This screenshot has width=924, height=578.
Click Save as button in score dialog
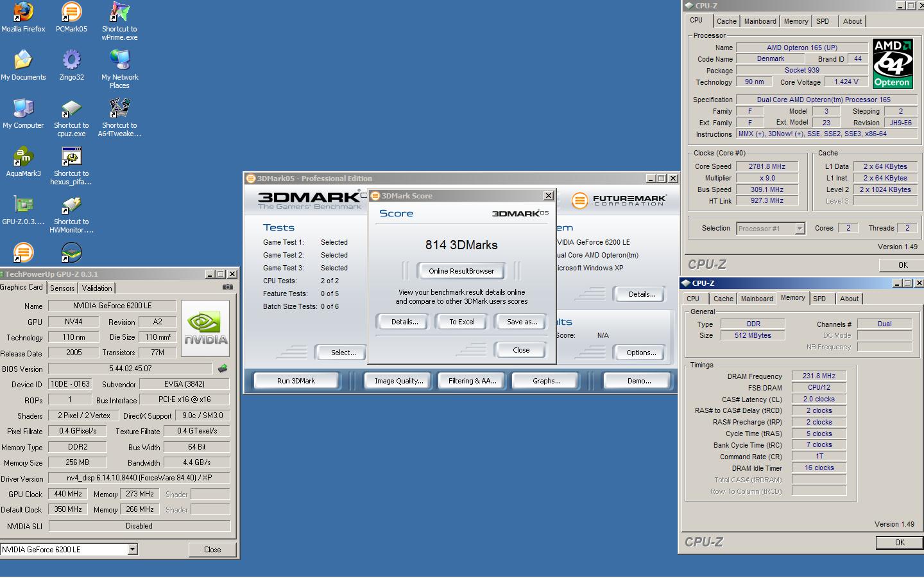coord(522,322)
